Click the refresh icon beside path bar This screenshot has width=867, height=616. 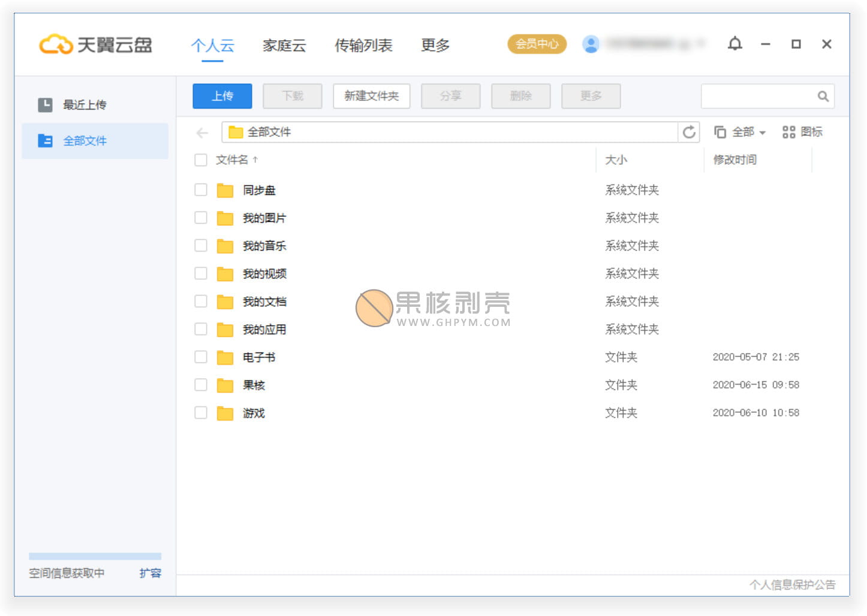689,132
